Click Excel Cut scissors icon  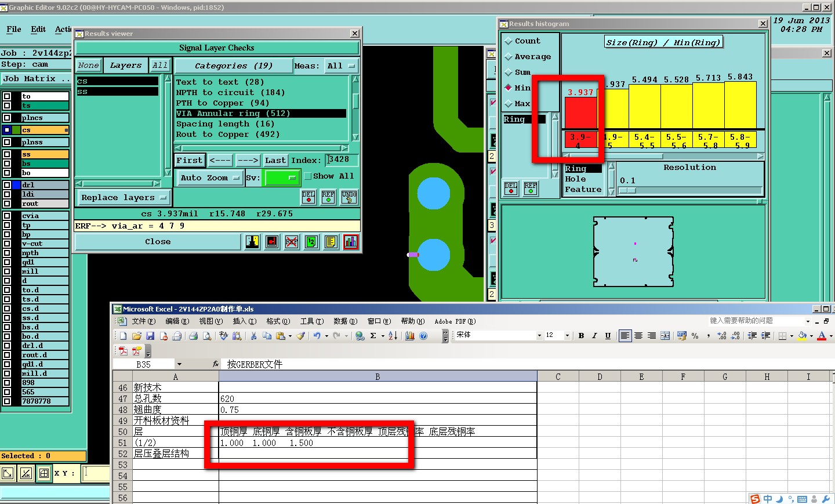[253, 336]
